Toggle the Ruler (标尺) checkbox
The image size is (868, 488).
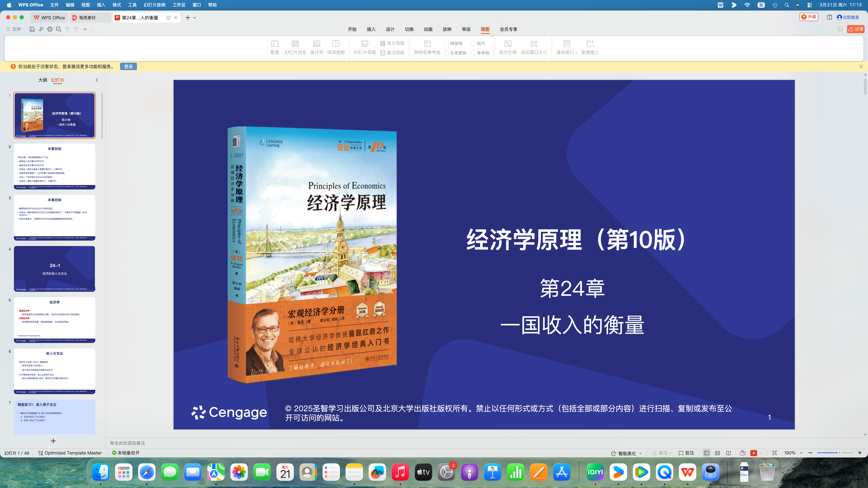click(x=473, y=43)
